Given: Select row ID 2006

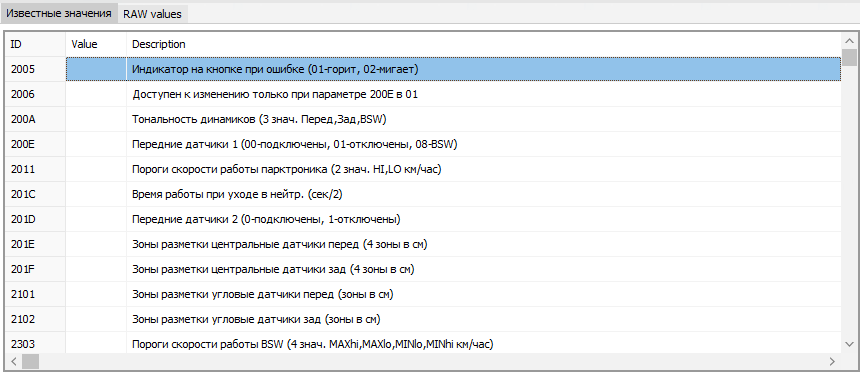Looking at the screenshot, I should [423, 94].
